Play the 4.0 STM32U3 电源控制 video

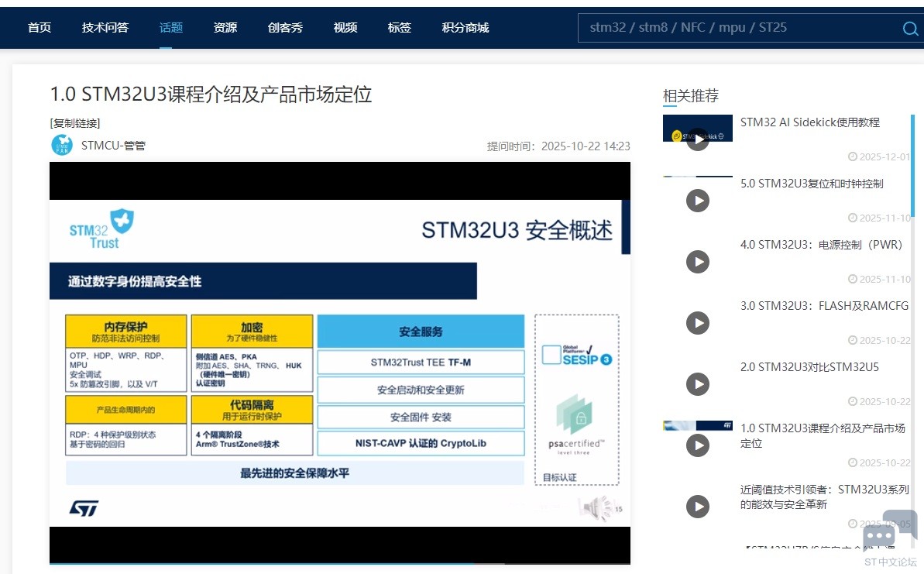[698, 262]
